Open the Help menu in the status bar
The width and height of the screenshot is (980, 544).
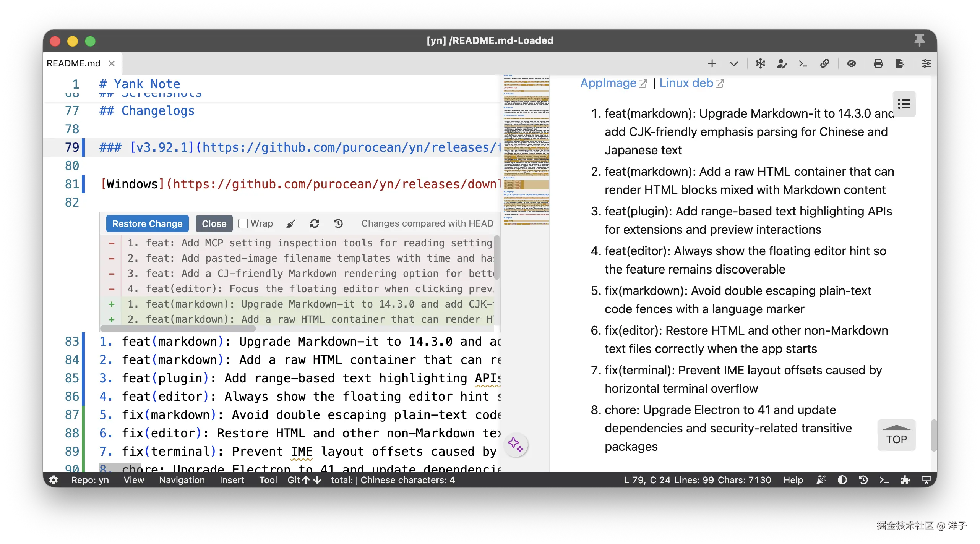coord(793,480)
